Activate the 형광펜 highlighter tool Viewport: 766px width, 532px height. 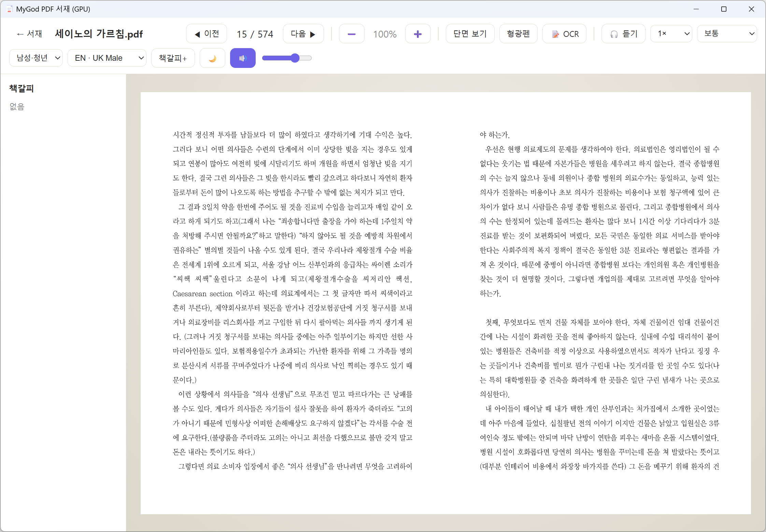(x=518, y=34)
